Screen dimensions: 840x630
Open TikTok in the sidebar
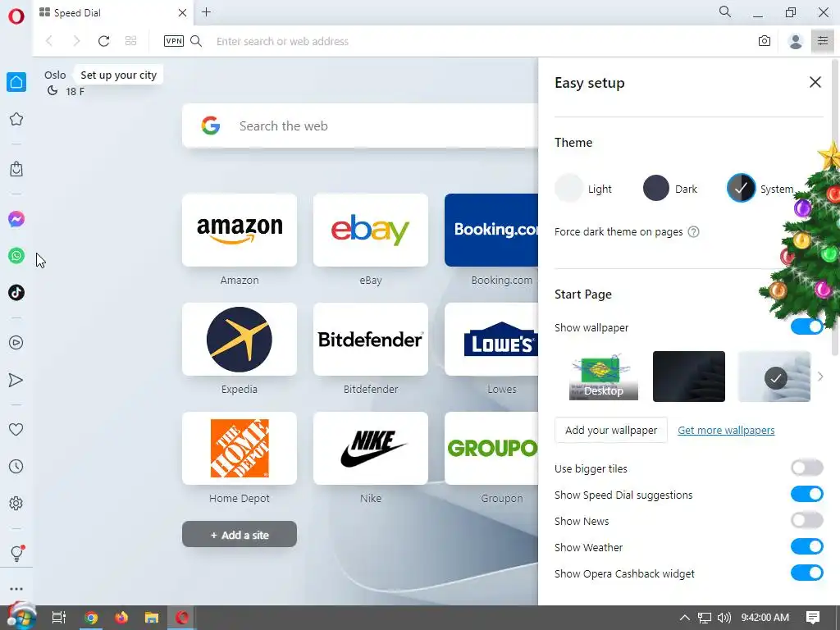pyautogui.click(x=16, y=293)
